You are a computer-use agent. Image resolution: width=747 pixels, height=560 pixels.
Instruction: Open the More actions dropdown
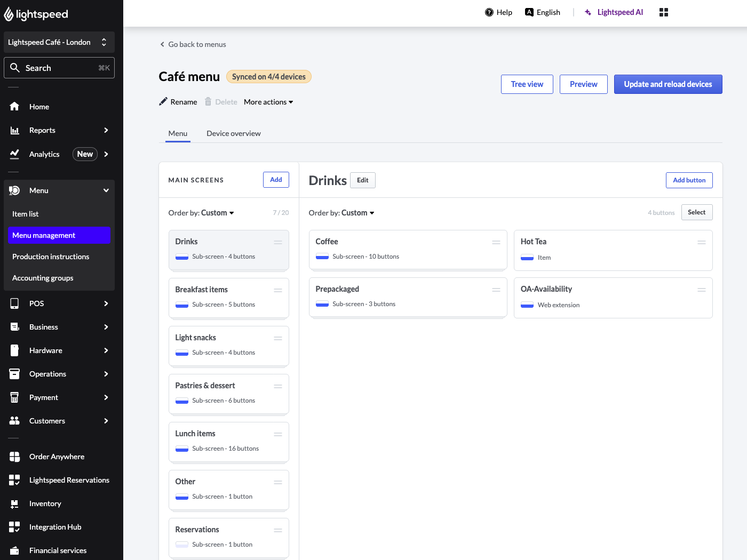[x=268, y=102]
